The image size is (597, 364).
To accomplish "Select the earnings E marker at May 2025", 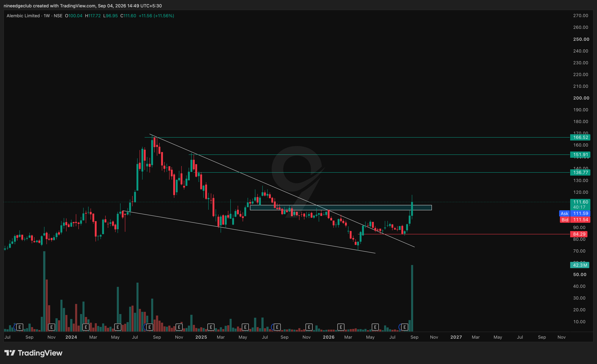I will click(x=245, y=327).
